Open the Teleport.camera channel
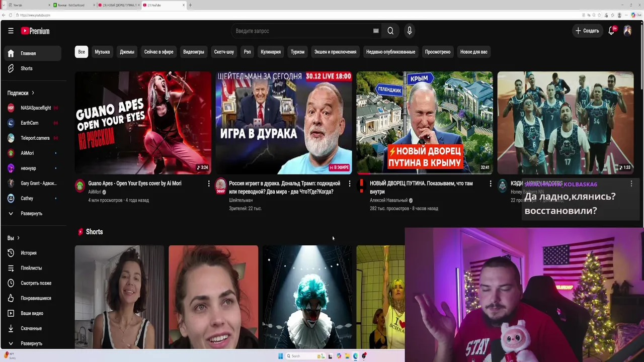Screen dimensions: 644x362 [33, 138]
